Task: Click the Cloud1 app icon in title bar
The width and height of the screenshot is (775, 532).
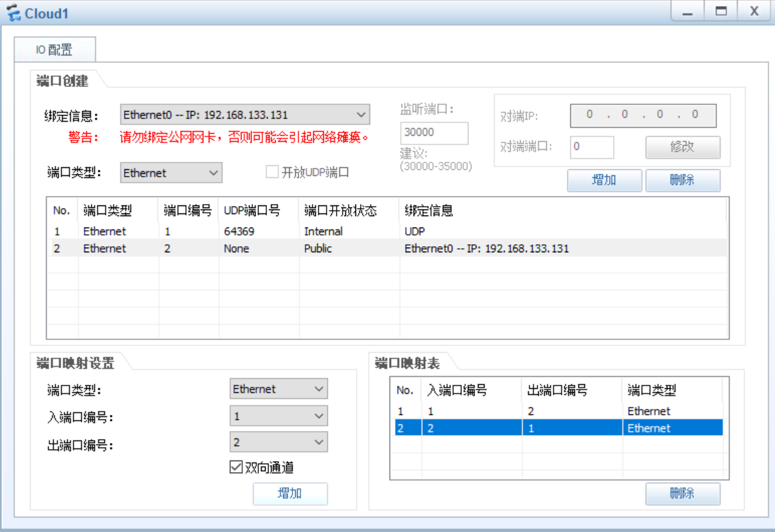Action: tap(13, 13)
